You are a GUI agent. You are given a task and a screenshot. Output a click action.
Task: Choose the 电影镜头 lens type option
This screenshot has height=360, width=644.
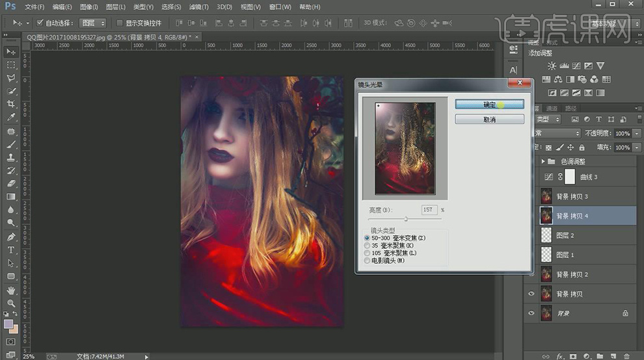point(367,261)
